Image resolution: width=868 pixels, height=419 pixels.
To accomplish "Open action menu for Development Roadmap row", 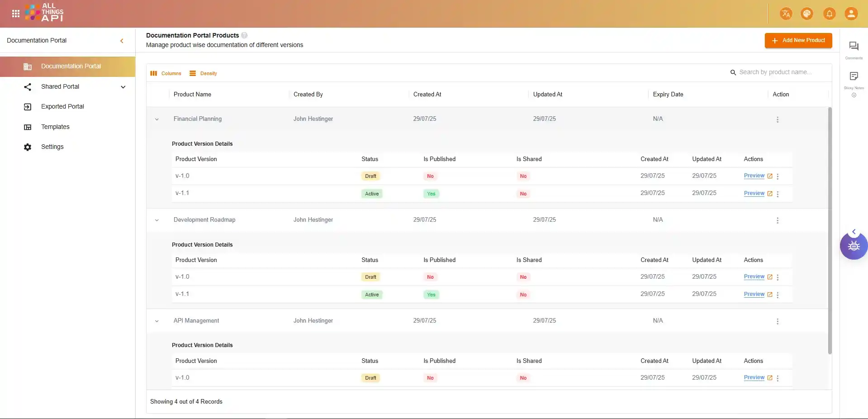I will click(x=777, y=220).
